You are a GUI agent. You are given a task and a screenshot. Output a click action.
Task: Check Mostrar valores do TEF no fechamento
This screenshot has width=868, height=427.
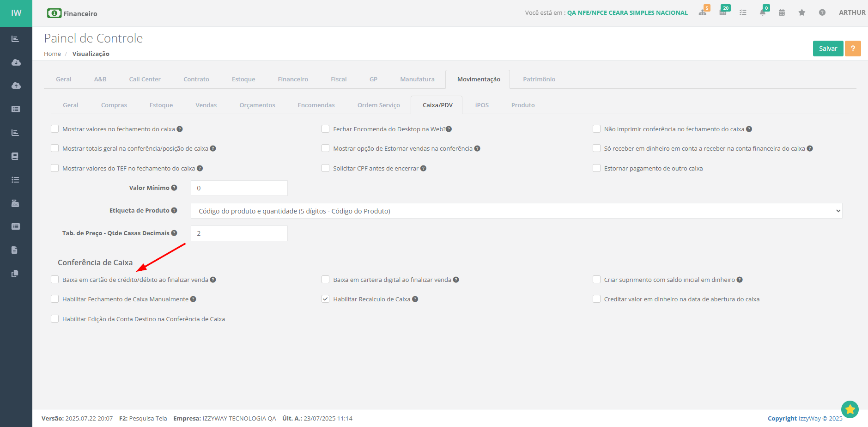click(55, 168)
